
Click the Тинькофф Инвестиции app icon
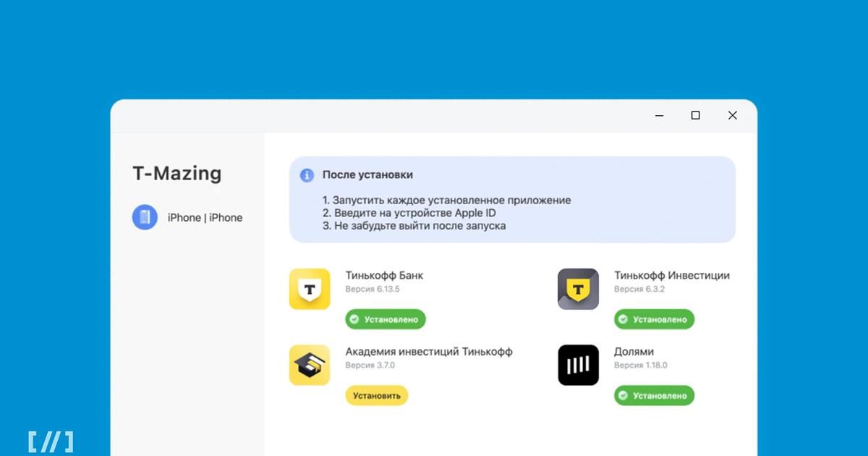(x=578, y=290)
